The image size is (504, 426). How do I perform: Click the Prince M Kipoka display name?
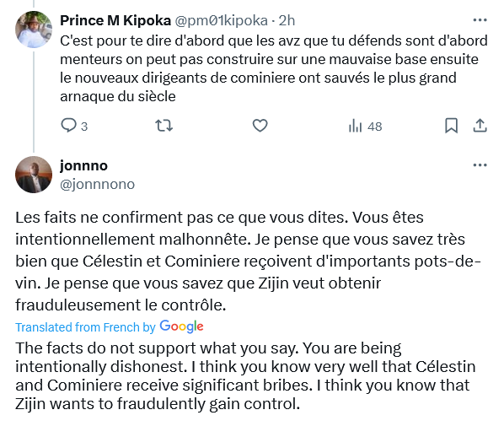click(115, 20)
